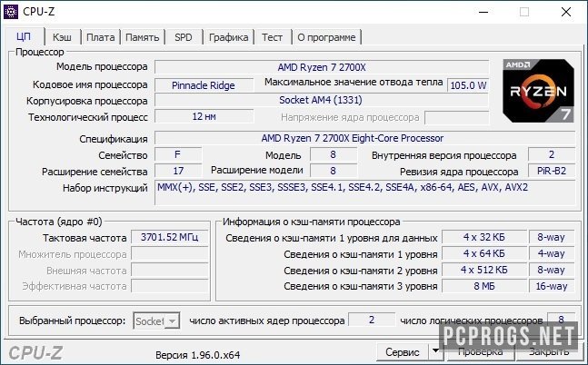The width and height of the screenshot is (588, 365).
Task: Click the Модель value 8
Action: (x=333, y=154)
